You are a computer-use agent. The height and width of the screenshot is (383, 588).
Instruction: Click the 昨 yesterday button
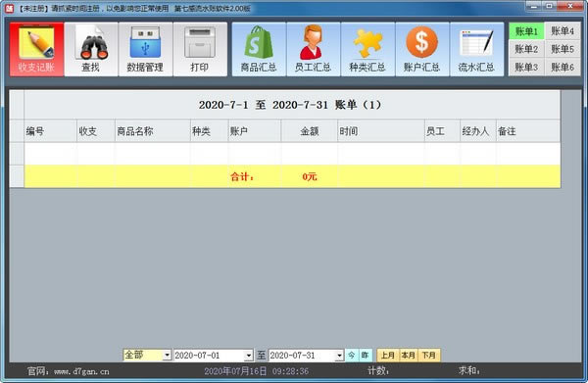(x=366, y=355)
